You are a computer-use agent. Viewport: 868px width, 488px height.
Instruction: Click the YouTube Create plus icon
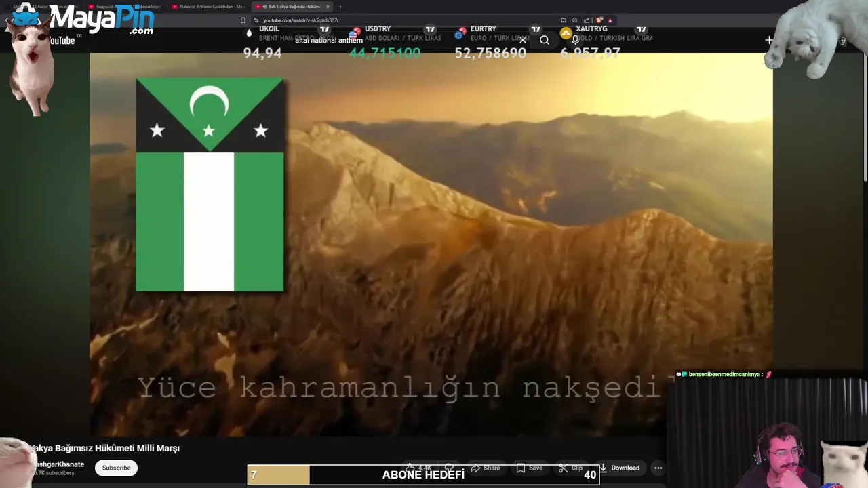click(769, 40)
